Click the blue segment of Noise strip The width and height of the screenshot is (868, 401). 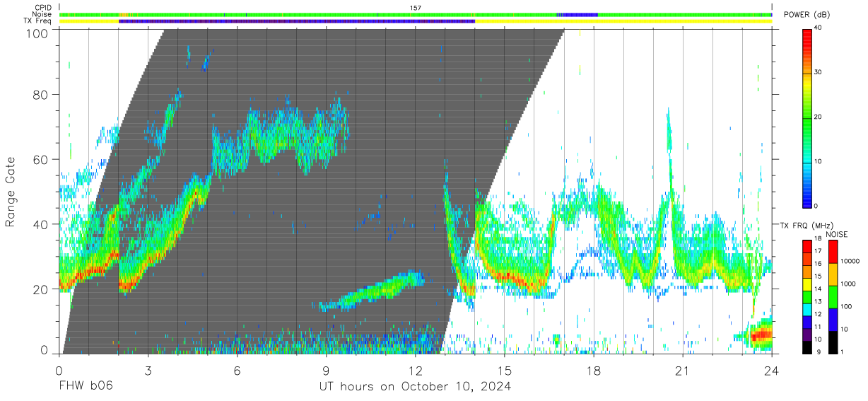tap(577, 14)
